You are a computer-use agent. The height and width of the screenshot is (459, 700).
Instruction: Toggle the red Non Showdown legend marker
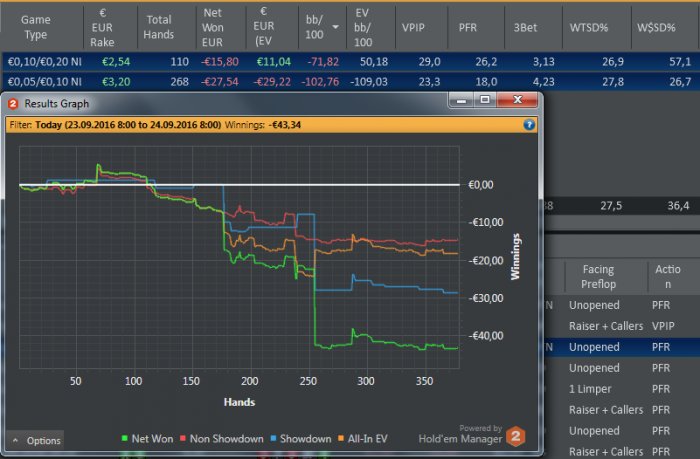[x=183, y=438]
